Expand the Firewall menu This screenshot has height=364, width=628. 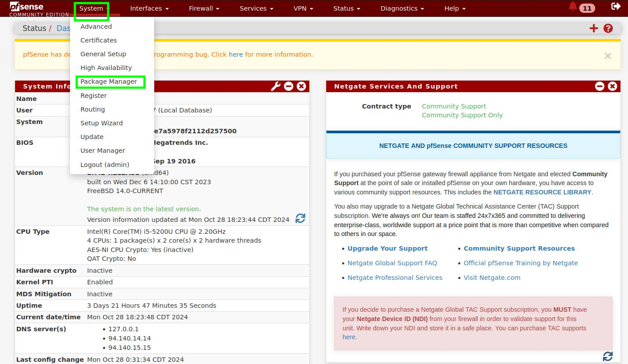coord(204,8)
